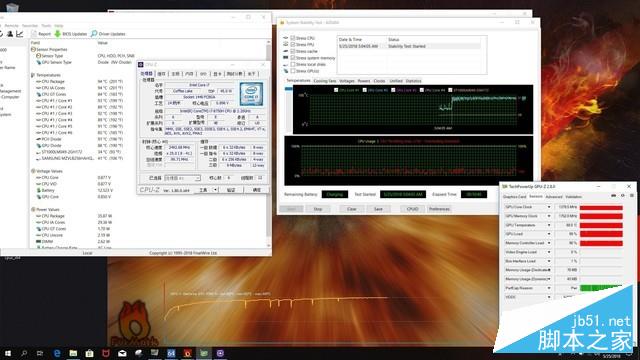The width and height of the screenshot is (640, 360).
Task: Click CPUID button in stability test
Action: pyautogui.click(x=412, y=209)
